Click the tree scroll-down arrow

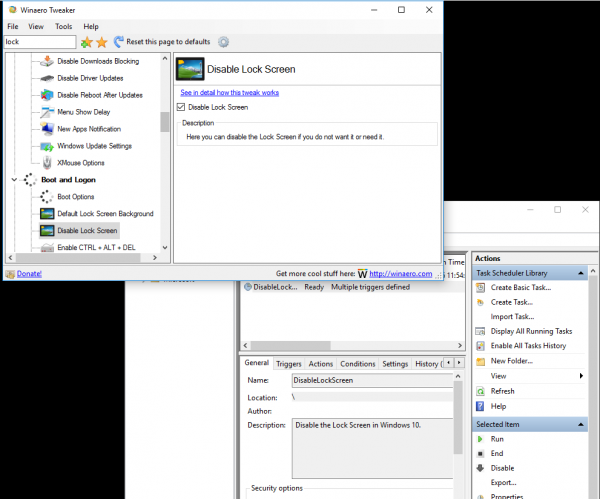(x=165, y=248)
